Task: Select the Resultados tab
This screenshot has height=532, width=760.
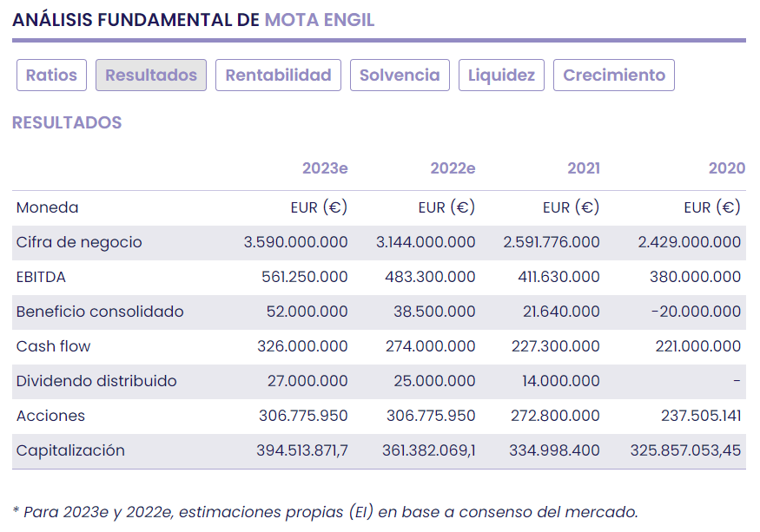Action: coord(151,76)
